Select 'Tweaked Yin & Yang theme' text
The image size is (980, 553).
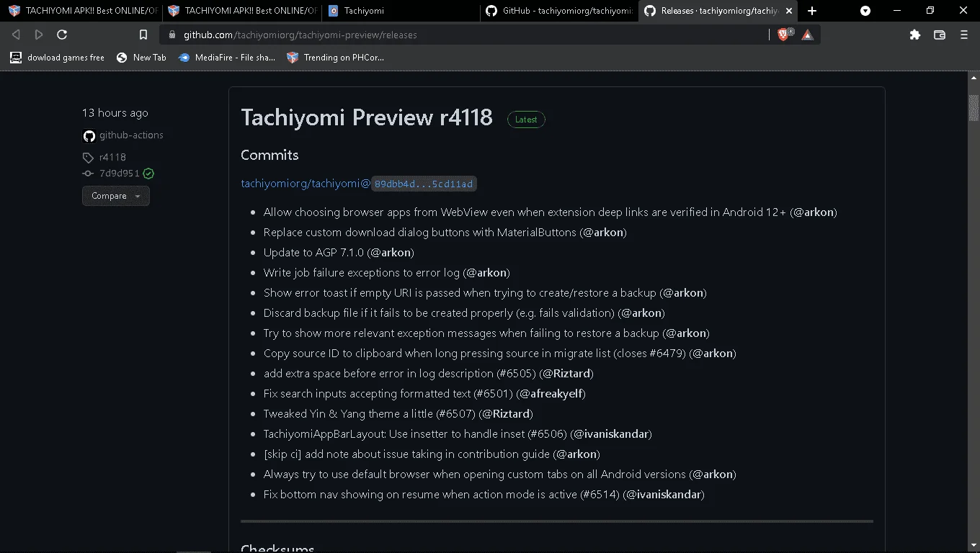click(331, 414)
